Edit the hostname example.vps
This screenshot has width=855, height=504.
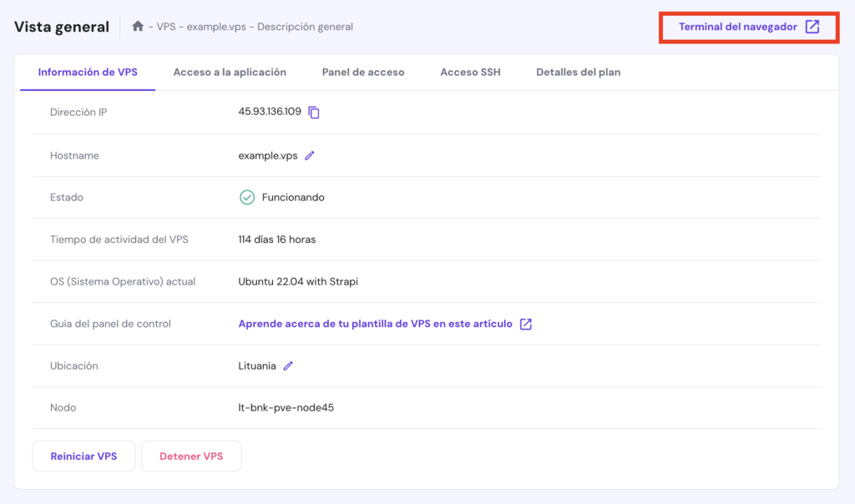tap(309, 155)
